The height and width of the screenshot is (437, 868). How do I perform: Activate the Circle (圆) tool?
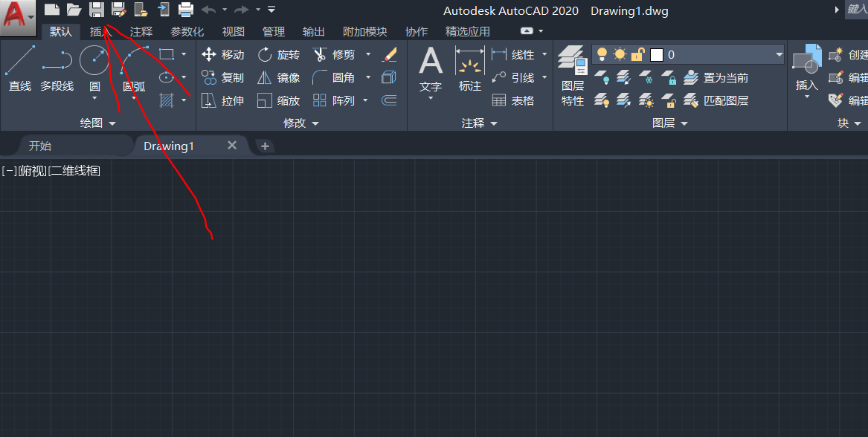pos(93,61)
